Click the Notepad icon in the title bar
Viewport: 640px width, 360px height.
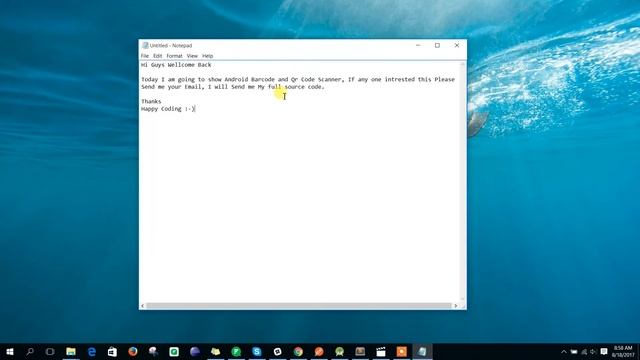[x=145, y=45]
